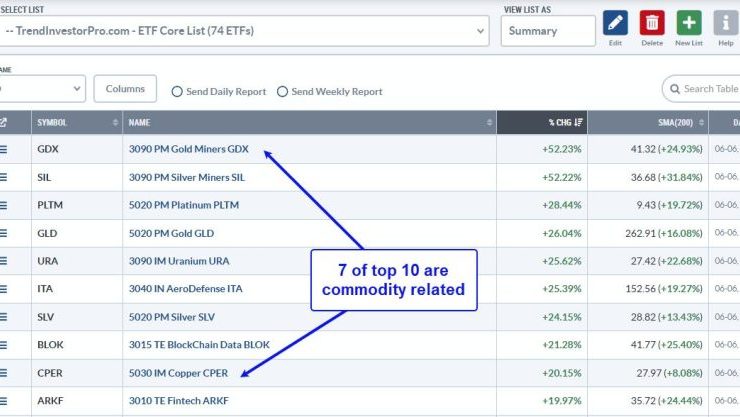Screen dimensions: 740x417
Task: Select the Send Weekly Report radio button
Action: (x=283, y=91)
